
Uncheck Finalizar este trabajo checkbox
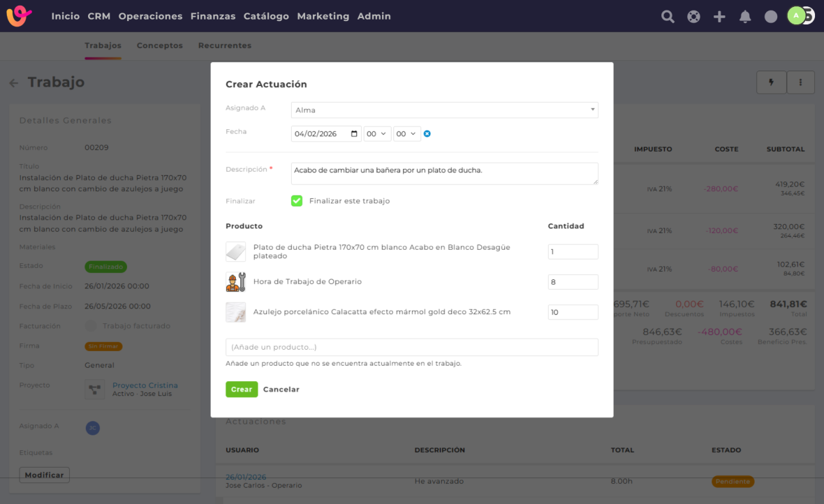click(x=297, y=201)
